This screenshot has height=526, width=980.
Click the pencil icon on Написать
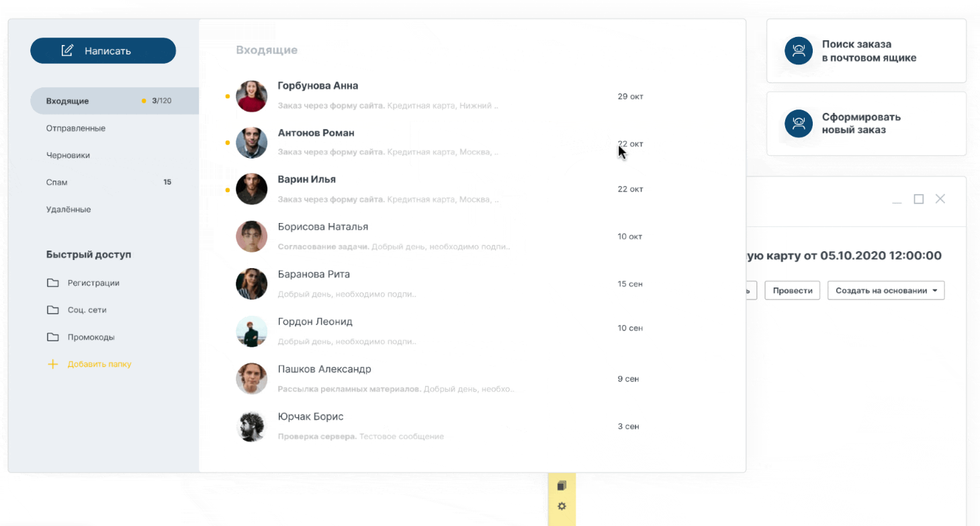pyautogui.click(x=67, y=50)
